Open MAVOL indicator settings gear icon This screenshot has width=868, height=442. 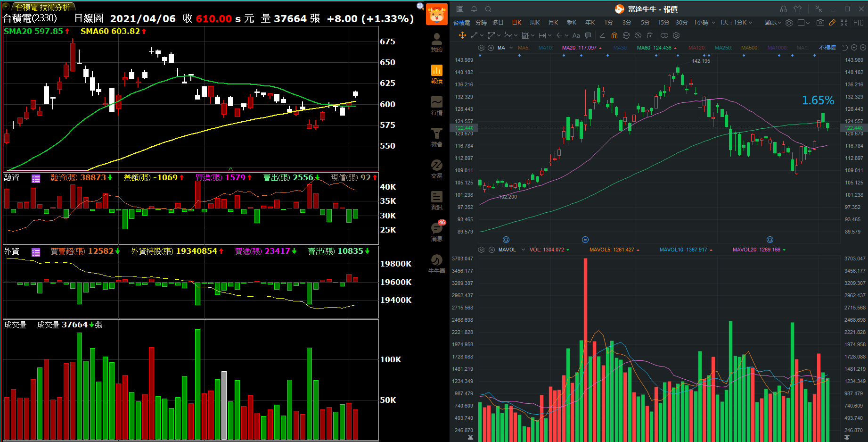pyautogui.click(x=481, y=250)
